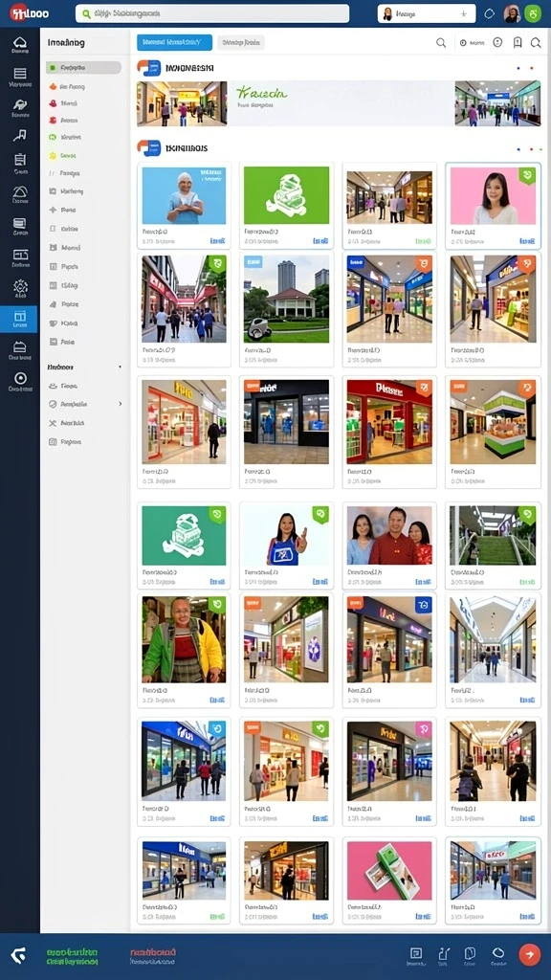Open the woman on pink background card

tap(493, 206)
